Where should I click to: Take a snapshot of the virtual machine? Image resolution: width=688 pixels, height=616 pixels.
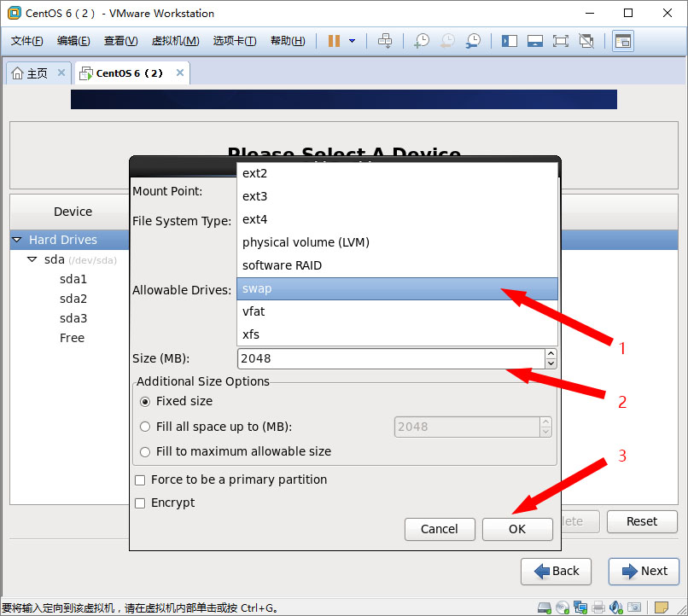[x=422, y=41]
